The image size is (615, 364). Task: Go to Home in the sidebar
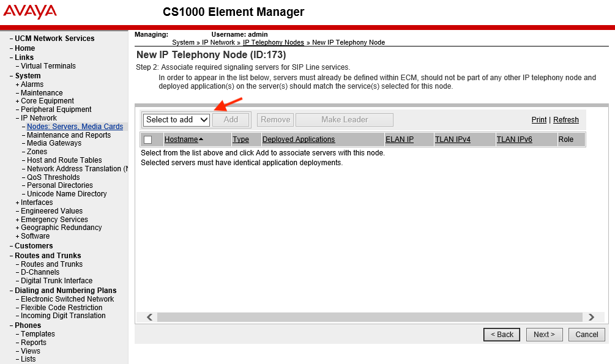pos(24,48)
